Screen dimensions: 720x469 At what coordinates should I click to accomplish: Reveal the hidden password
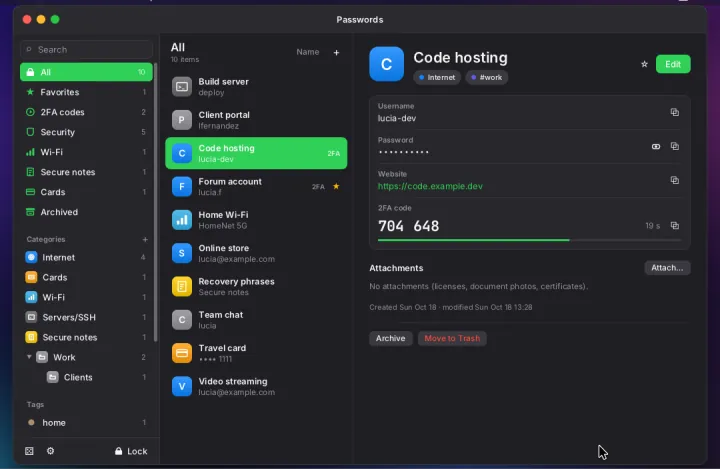coord(656,147)
